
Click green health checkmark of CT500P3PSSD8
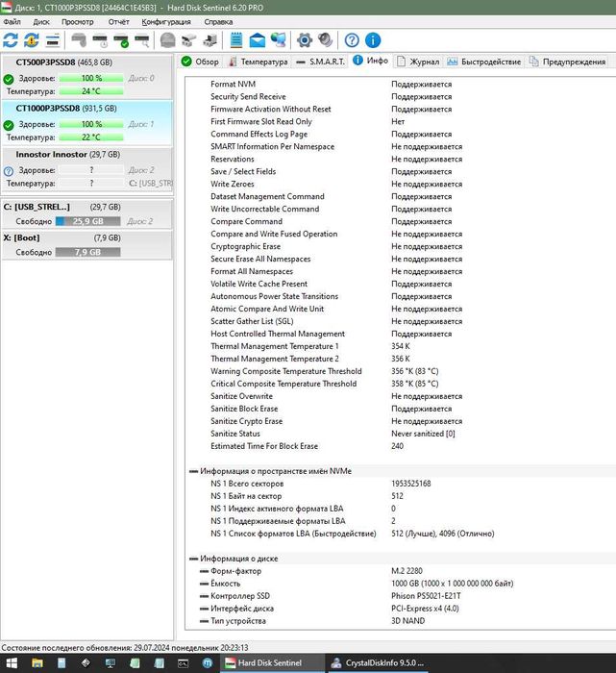9,79
